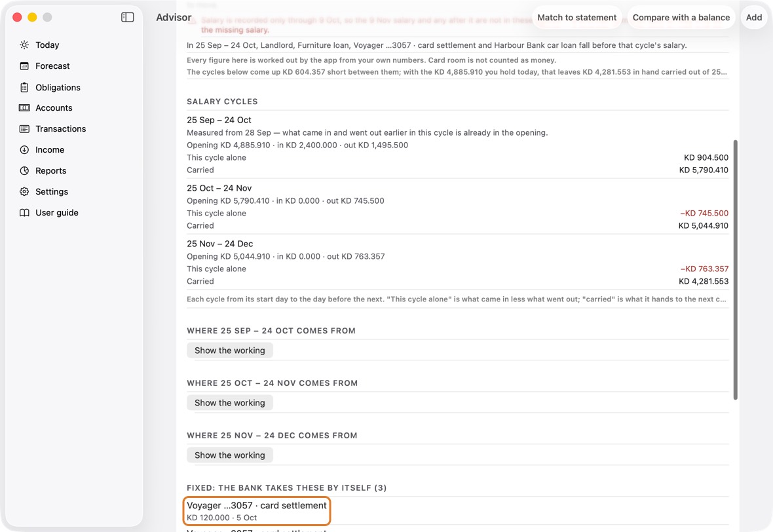The image size is (773, 532).
Task: Open Settings via the gear icon
Action: [x=24, y=192]
